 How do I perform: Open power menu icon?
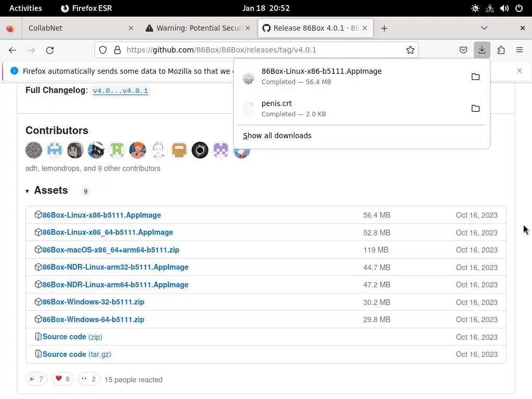coord(519,8)
